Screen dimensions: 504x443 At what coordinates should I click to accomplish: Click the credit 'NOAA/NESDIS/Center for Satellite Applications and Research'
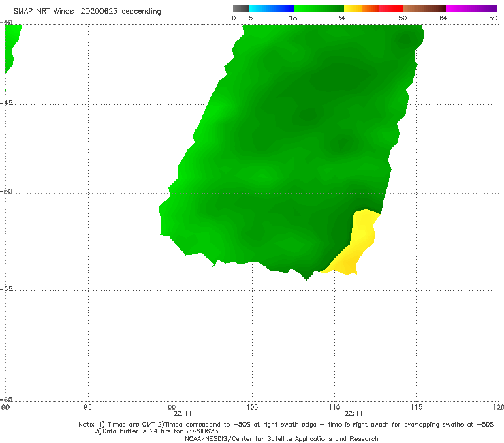281,439
